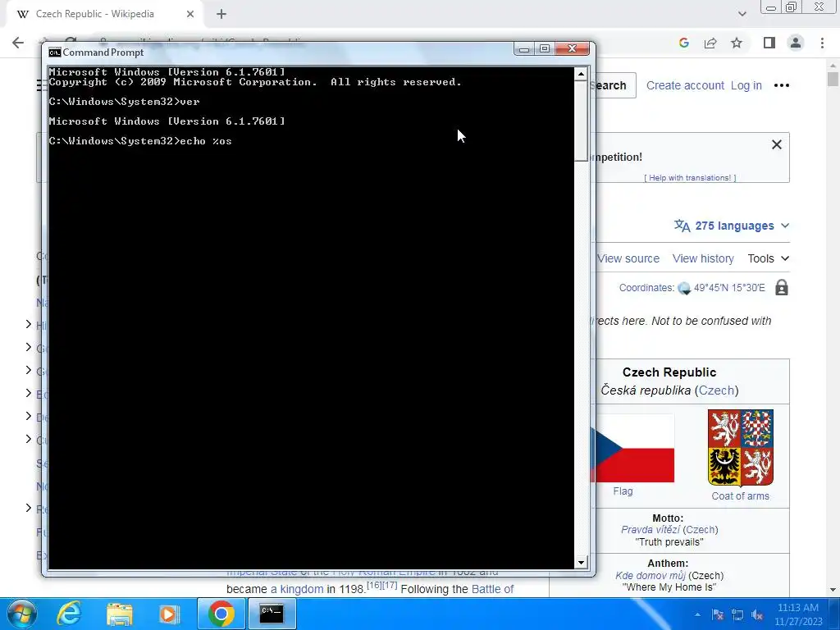This screenshot has height=630, width=840.
Task: Click the network tray icon
Action: click(x=737, y=614)
